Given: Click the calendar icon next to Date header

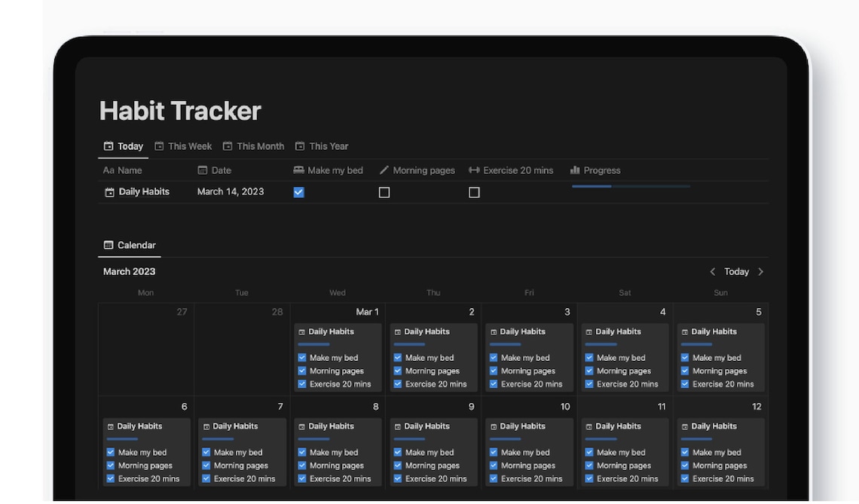Looking at the screenshot, I should tap(202, 170).
